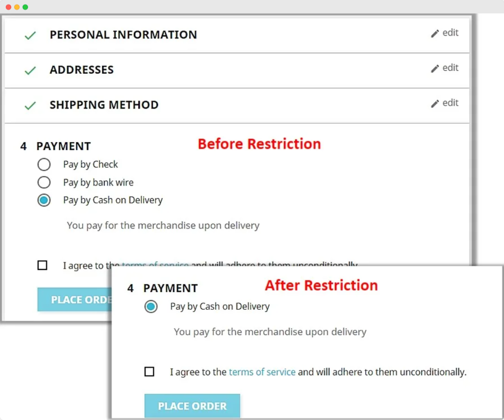This screenshot has height=420, width=504.
Task: Tick the terms checkbox in Before Restriction panel
Action: tap(42, 266)
